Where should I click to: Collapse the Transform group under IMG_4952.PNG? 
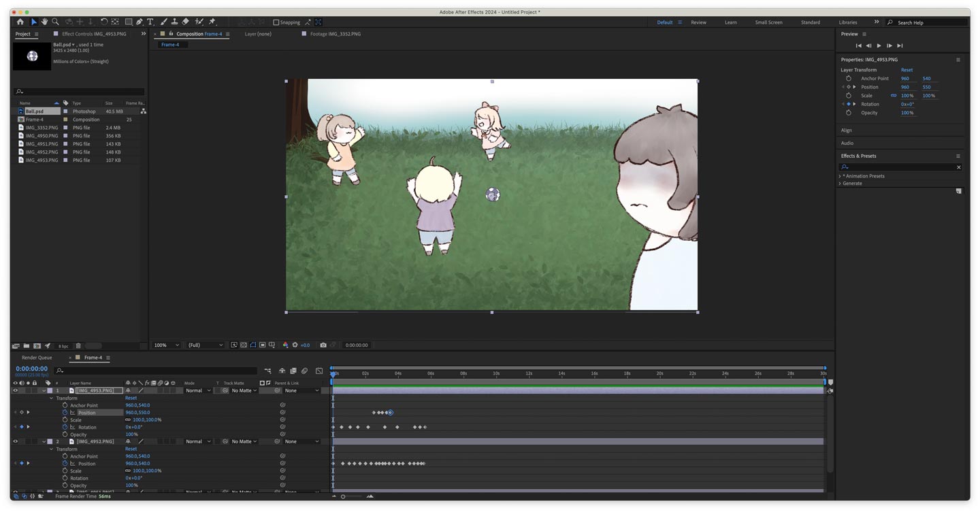(51, 449)
